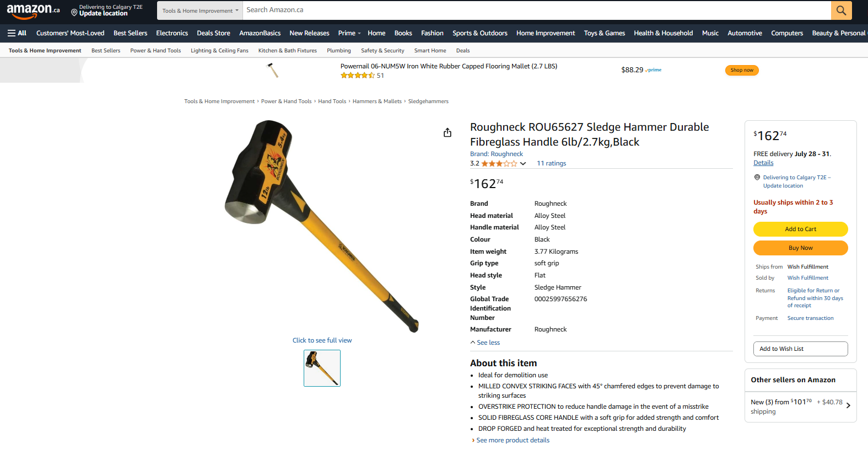Screen dimensions: 868x449
Task: Open other sellers chevron arrow
Action: (x=848, y=405)
